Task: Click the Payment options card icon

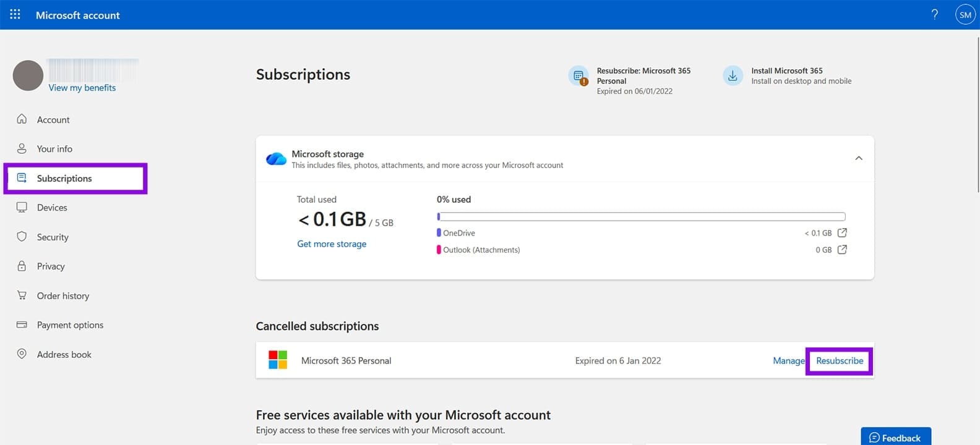Action: (x=22, y=324)
